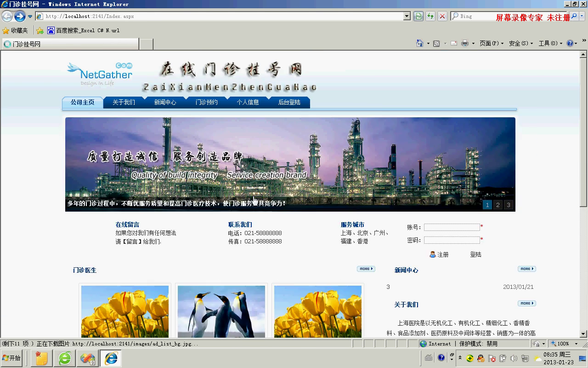Viewport: 588px width, 368px height.
Task: Open the 页面(P) dropdown menu
Action: click(x=491, y=43)
